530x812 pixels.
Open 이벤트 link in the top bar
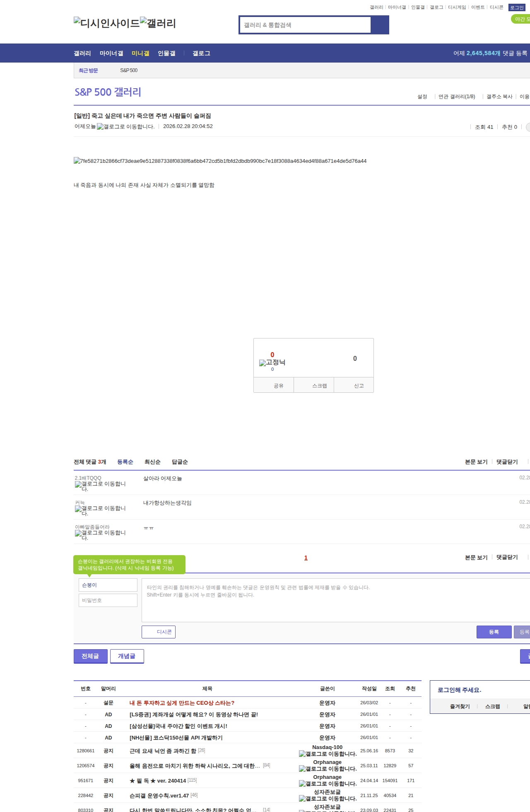tap(478, 7)
